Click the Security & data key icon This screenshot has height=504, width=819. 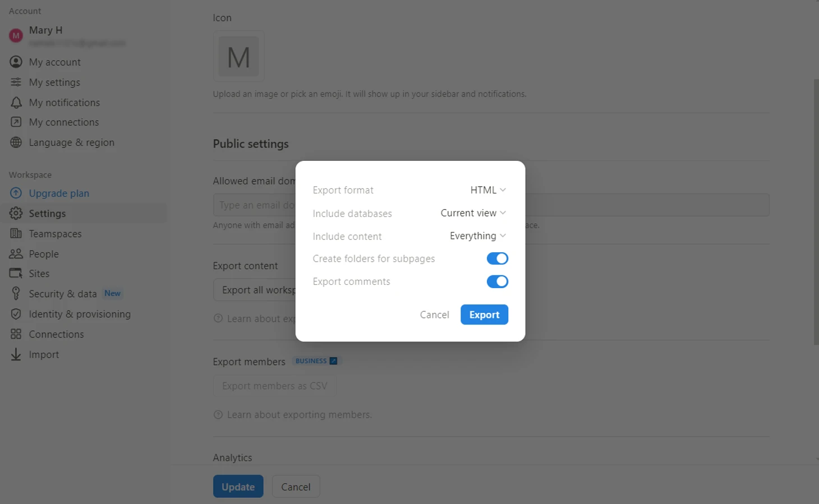[x=16, y=294]
